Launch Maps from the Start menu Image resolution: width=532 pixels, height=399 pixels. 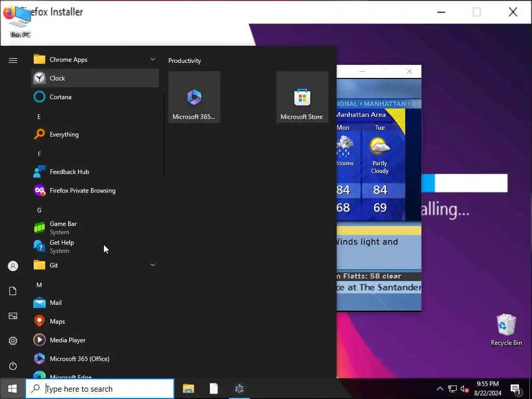tap(95, 321)
